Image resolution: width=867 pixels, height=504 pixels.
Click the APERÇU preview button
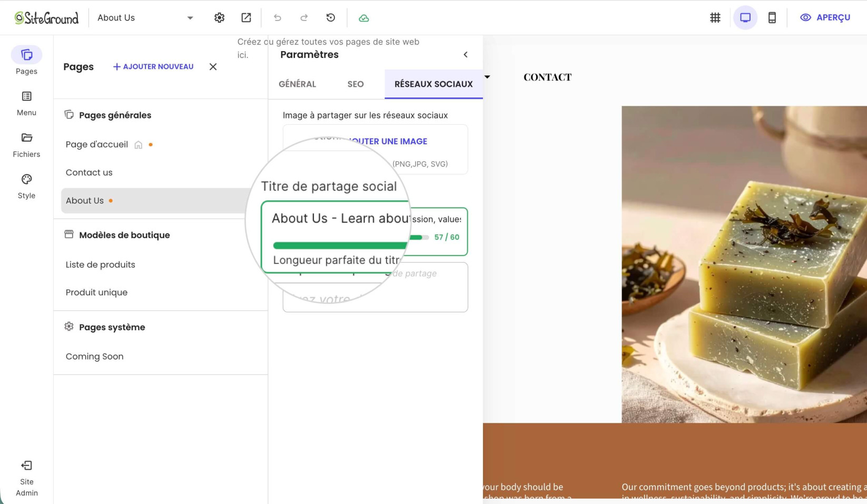[825, 18]
